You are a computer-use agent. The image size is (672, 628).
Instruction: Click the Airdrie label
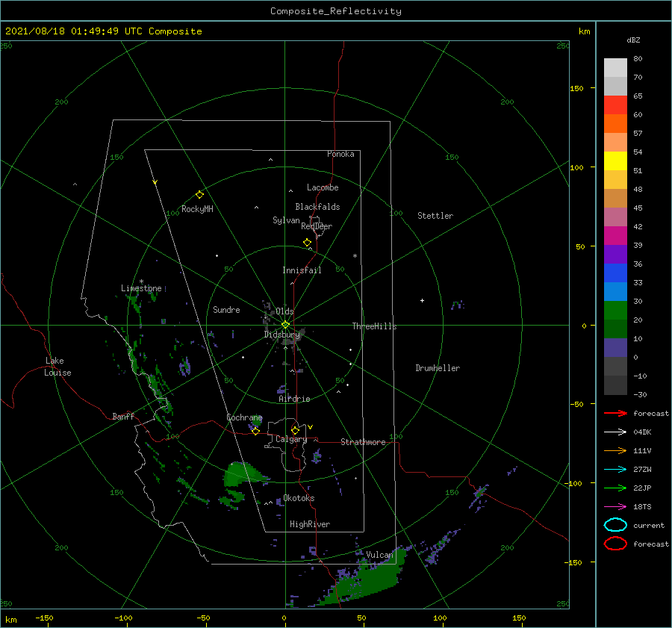(294, 399)
